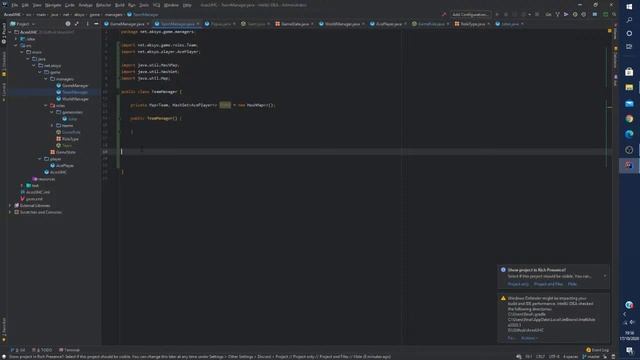Open Google Chrome from taskbar
Viewport: 640px width, 360px height.
coord(629,119)
